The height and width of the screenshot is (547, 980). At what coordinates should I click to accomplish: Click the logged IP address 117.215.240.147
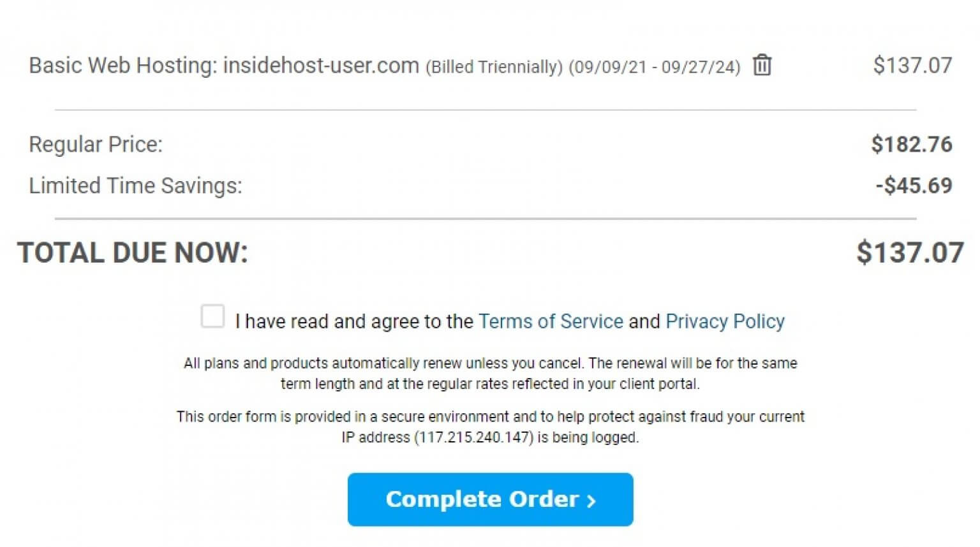tap(475, 437)
